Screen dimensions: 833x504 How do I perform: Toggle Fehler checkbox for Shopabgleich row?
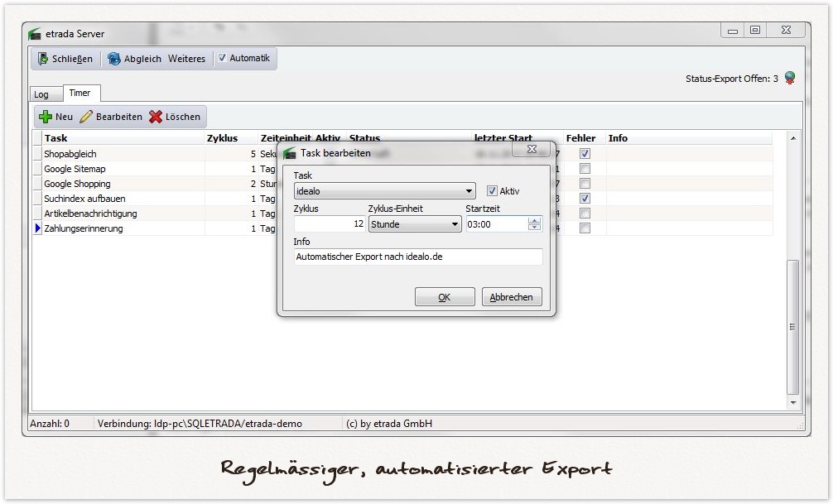coord(585,154)
